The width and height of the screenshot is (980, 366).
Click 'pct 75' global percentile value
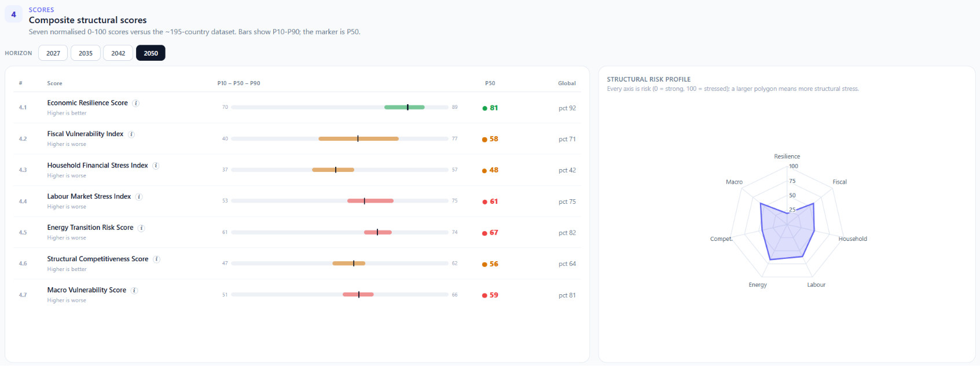(567, 202)
